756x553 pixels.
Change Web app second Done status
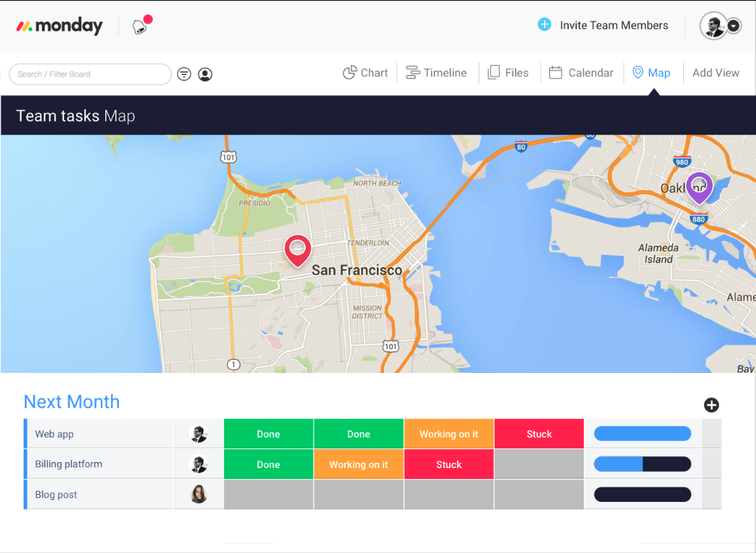pyautogui.click(x=359, y=434)
